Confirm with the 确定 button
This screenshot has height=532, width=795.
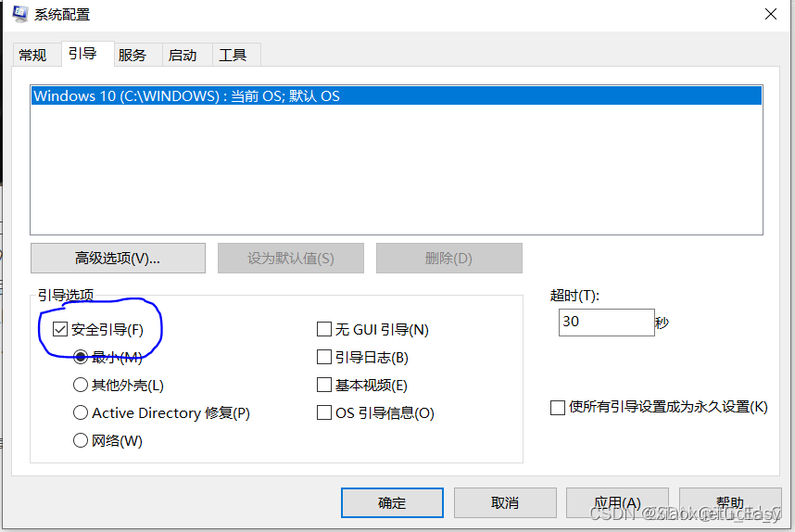(x=393, y=502)
